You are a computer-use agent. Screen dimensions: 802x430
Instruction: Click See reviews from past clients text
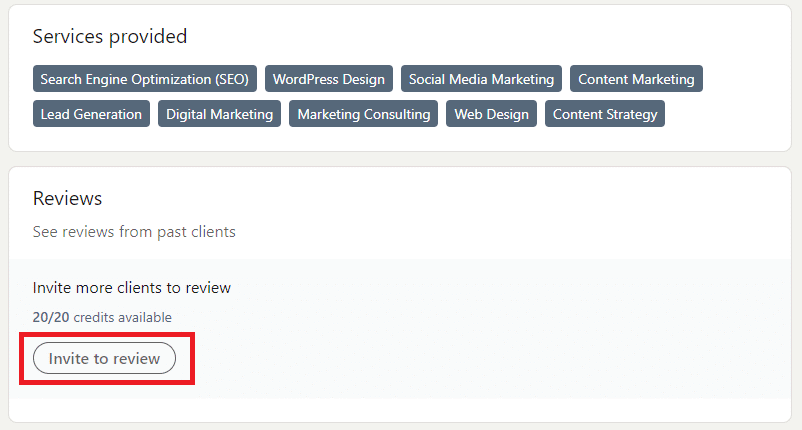pyautogui.click(x=134, y=232)
